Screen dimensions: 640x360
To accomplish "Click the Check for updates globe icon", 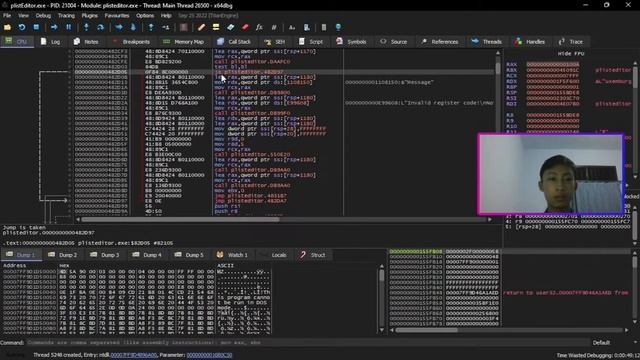I will 338,27.
